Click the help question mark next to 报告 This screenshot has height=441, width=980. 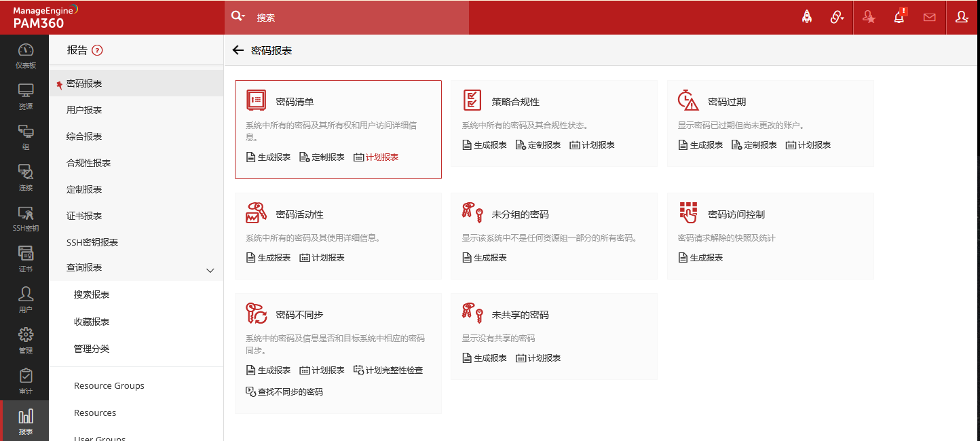(97, 50)
